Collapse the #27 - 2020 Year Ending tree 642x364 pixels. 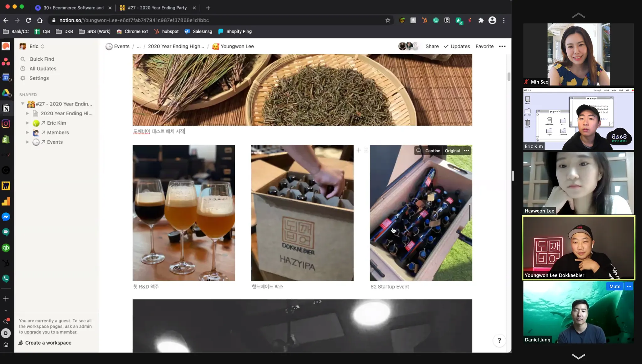(x=23, y=104)
